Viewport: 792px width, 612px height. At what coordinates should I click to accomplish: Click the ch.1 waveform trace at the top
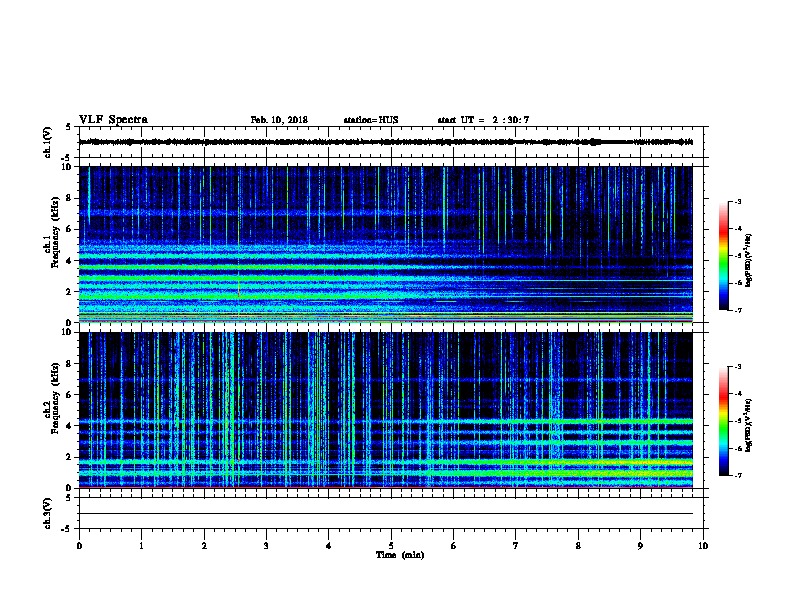click(x=385, y=142)
